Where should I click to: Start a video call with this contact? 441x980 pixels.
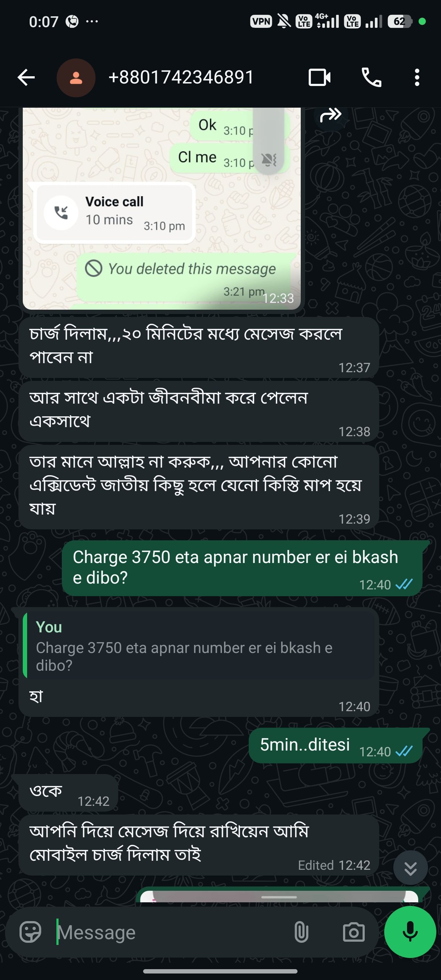coord(320,77)
